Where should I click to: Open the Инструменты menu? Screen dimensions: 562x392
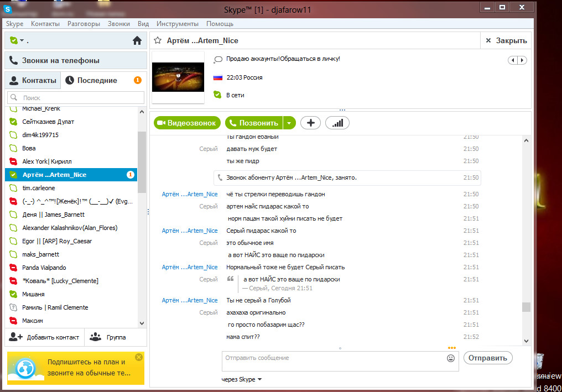178,24
